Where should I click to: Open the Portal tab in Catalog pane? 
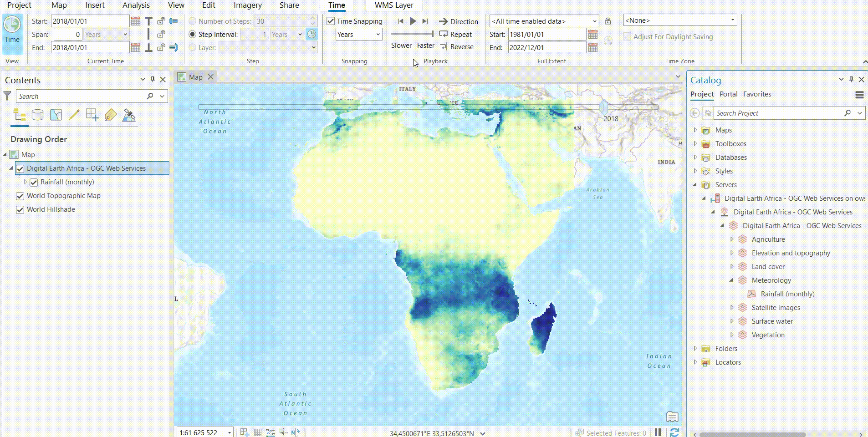[728, 94]
